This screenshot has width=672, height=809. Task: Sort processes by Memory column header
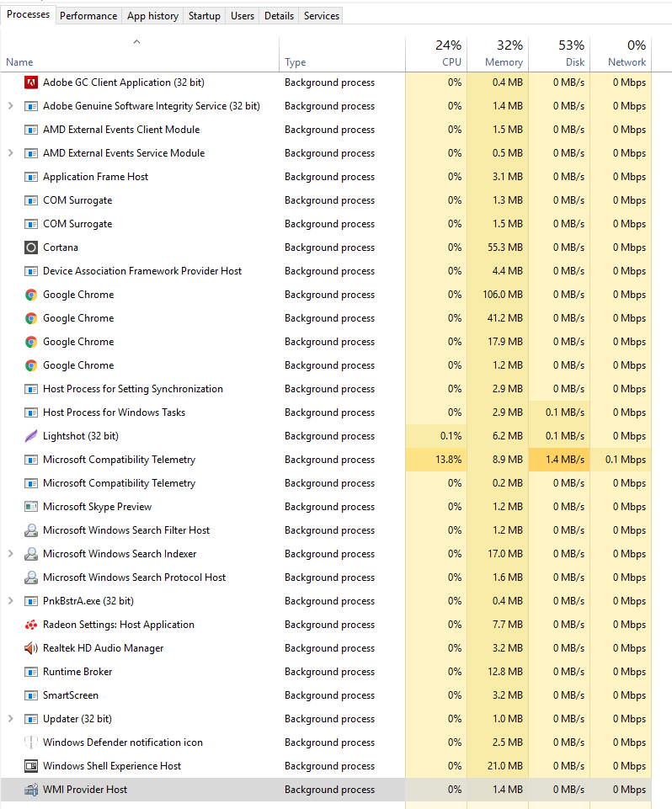[x=497, y=53]
